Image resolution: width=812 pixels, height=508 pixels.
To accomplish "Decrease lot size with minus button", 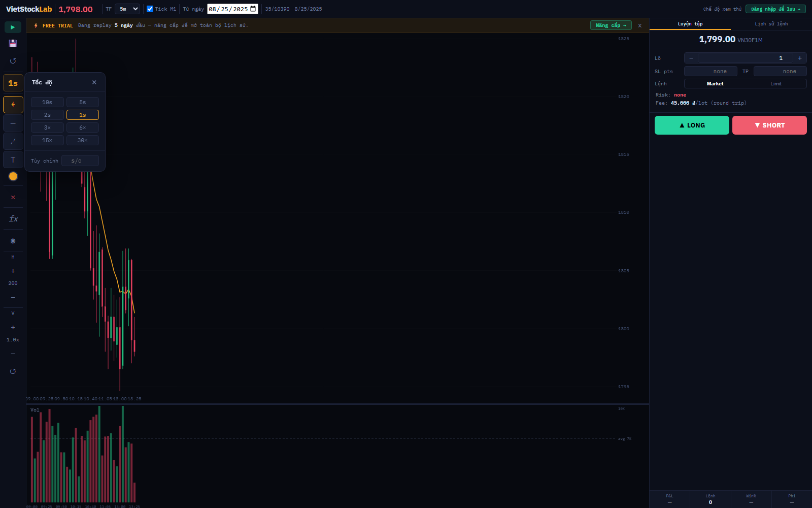I will pos(691,58).
